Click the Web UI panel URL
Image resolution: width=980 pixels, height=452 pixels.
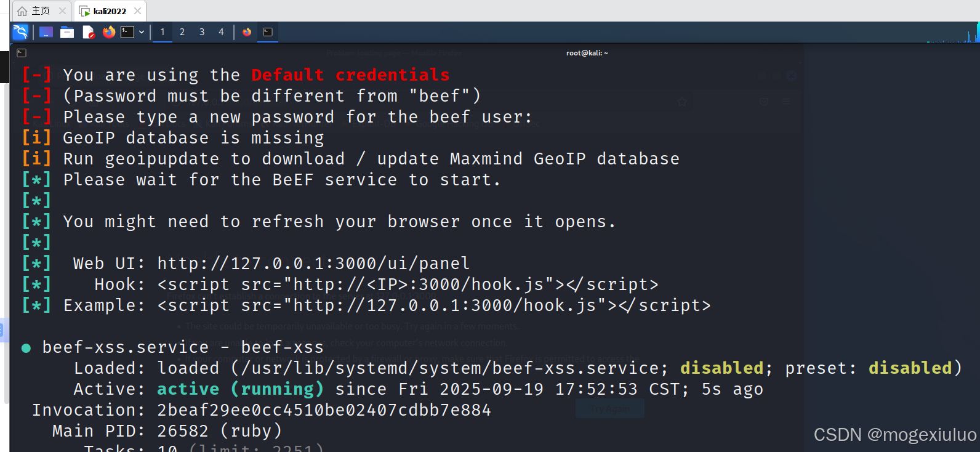pos(313,264)
